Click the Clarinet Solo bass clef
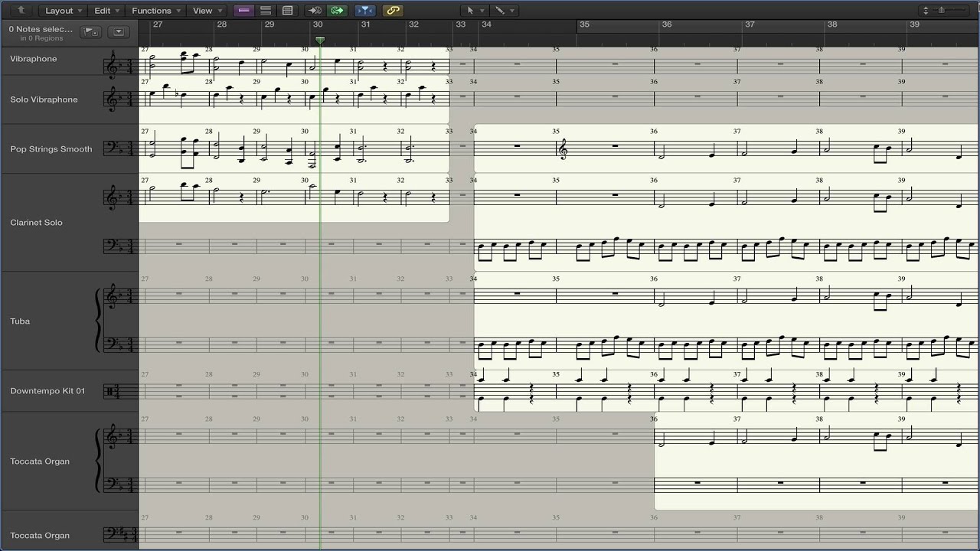The width and height of the screenshot is (980, 551). [112, 246]
